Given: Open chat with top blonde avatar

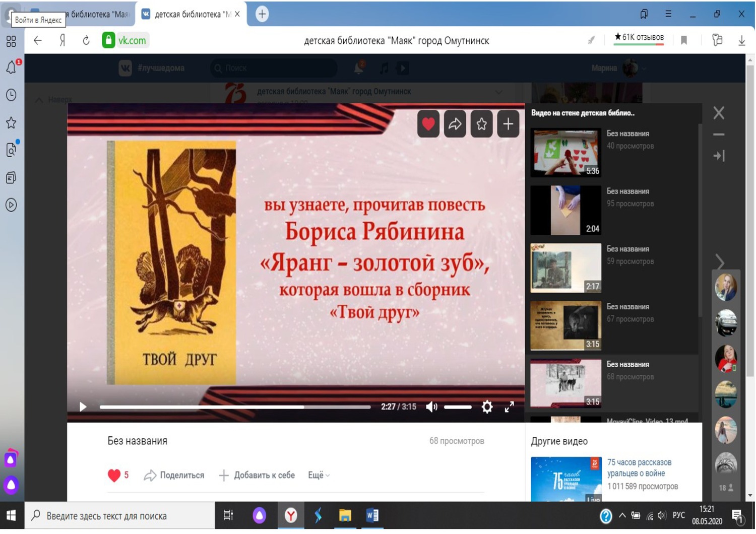Looking at the screenshot, I should pos(726,287).
